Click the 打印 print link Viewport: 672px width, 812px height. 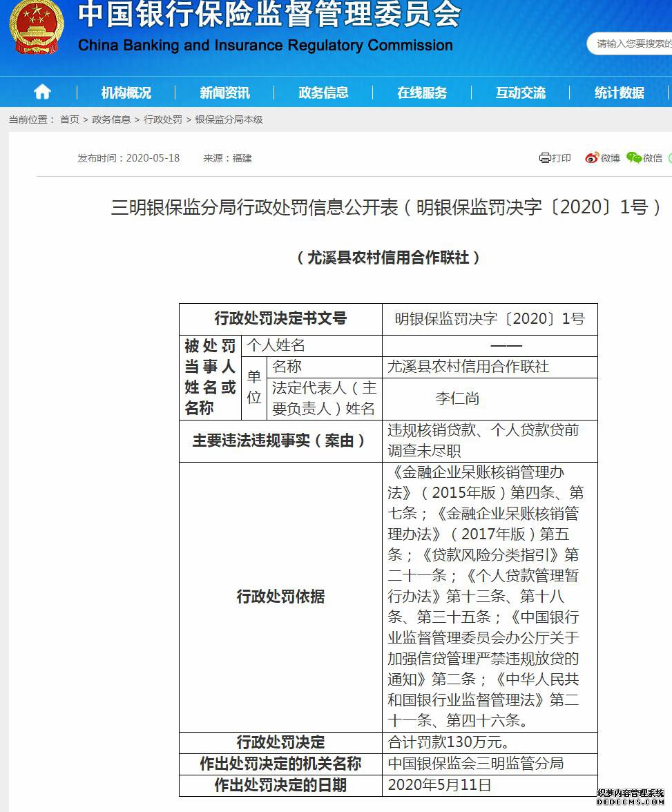(x=561, y=158)
